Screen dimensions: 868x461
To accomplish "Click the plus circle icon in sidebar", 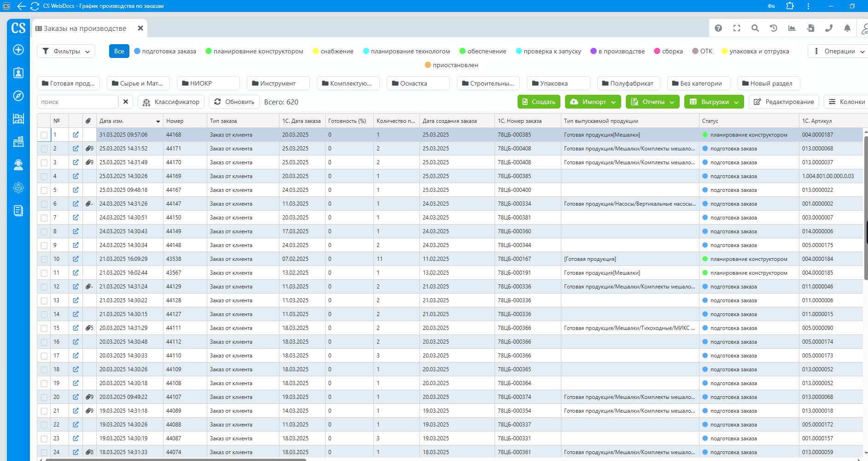I will point(18,50).
